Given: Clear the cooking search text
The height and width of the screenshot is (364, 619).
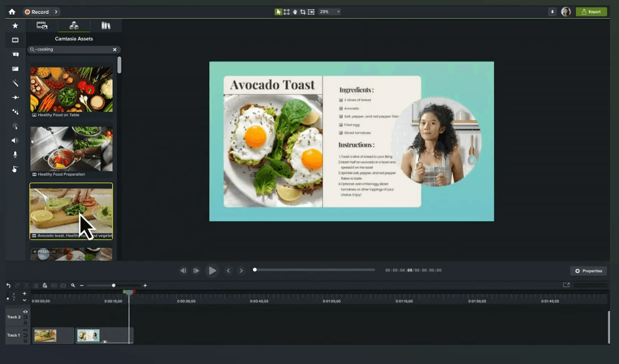Looking at the screenshot, I should [115, 50].
